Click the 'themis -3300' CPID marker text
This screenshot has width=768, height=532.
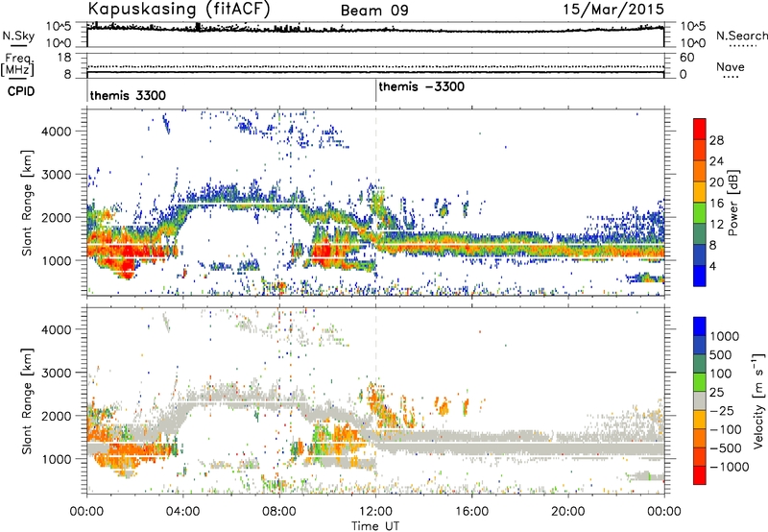421,86
